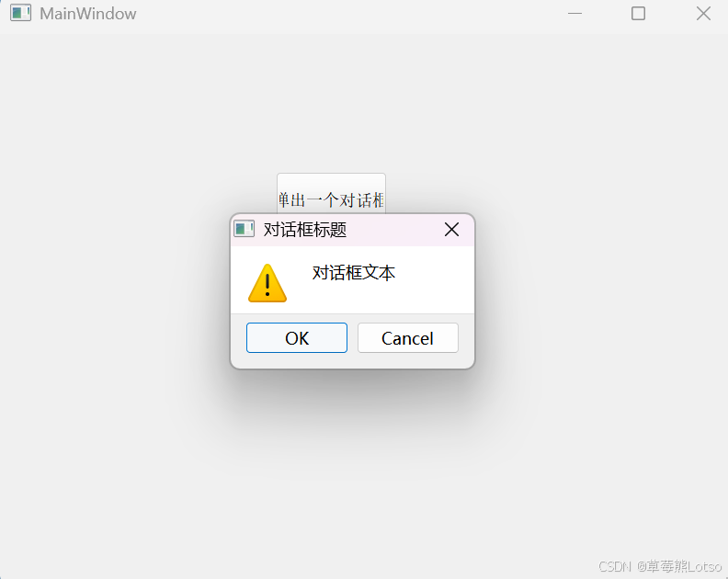Click the 对话框标题 title text
Screen dimensions: 728x579
[305, 230]
